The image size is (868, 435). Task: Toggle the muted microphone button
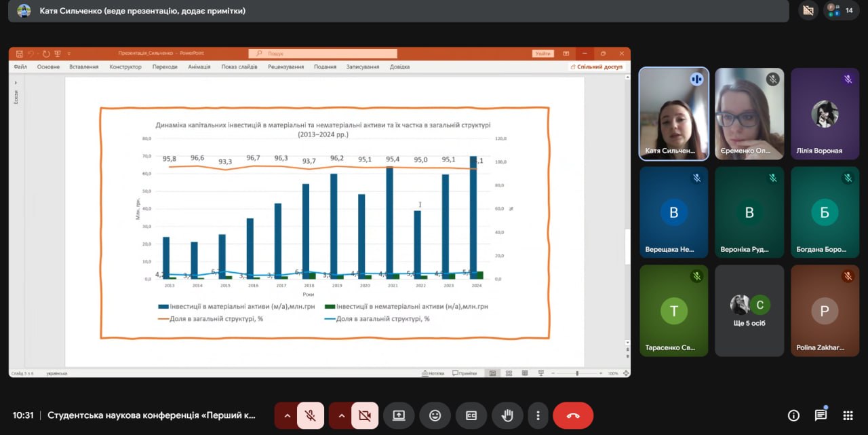click(x=311, y=415)
